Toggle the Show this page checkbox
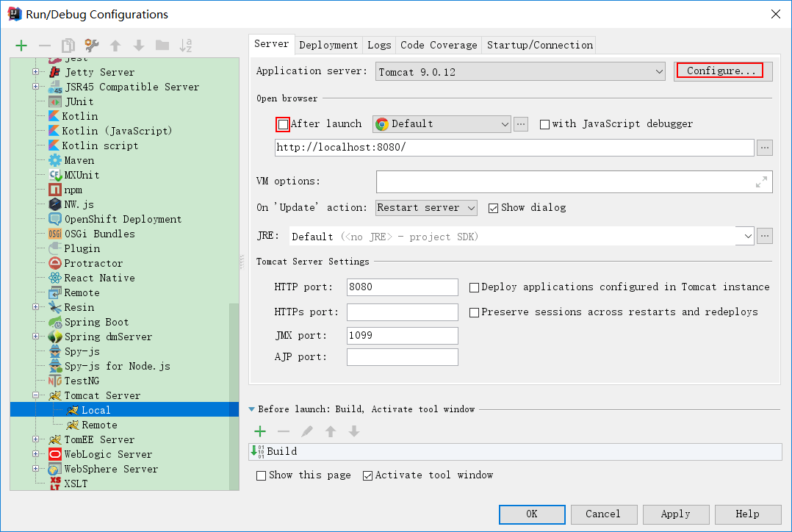Screen dimensions: 792x532 coord(261,476)
